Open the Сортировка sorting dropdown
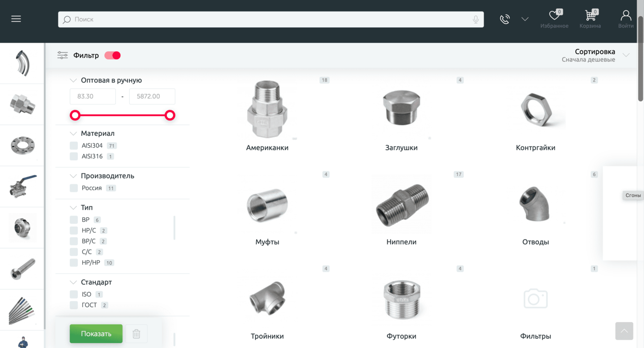 point(595,55)
